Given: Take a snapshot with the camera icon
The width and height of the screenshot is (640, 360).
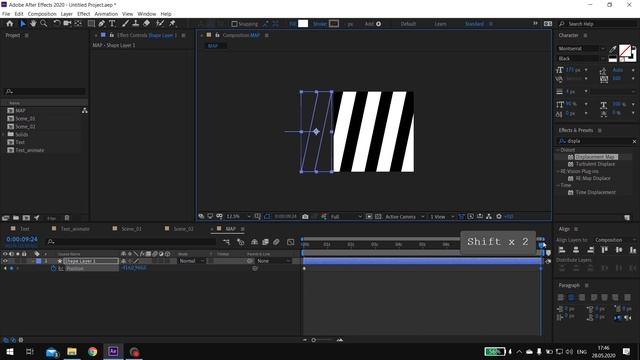Looking at the screenshot, I should point(305,217).
